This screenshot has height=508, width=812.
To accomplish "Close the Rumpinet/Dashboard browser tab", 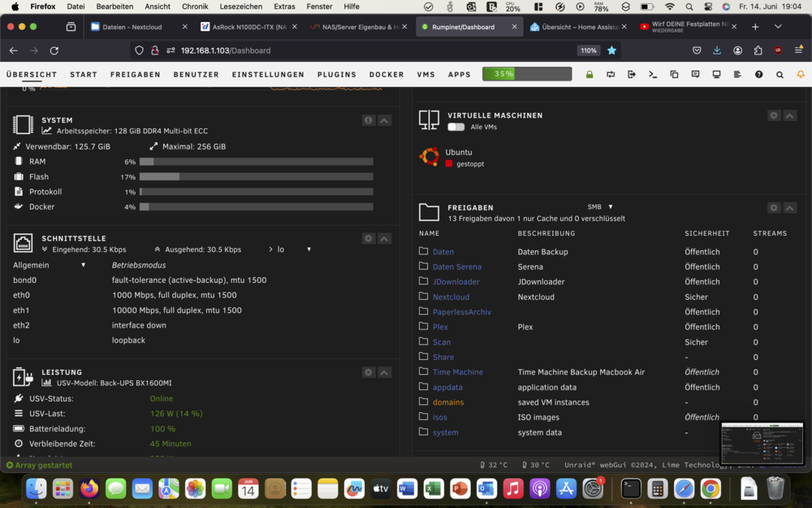I will click(514, 27).
